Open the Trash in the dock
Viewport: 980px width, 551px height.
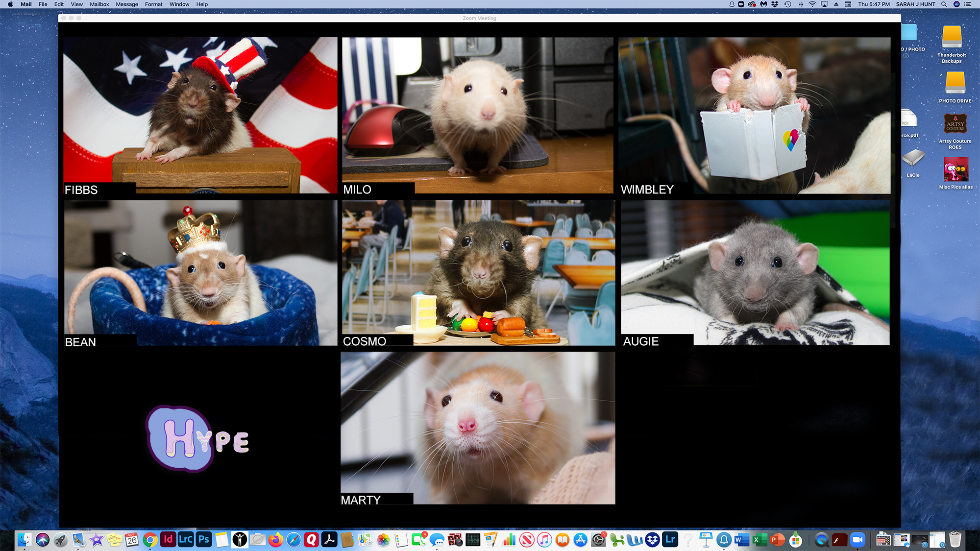coord(955,540)
